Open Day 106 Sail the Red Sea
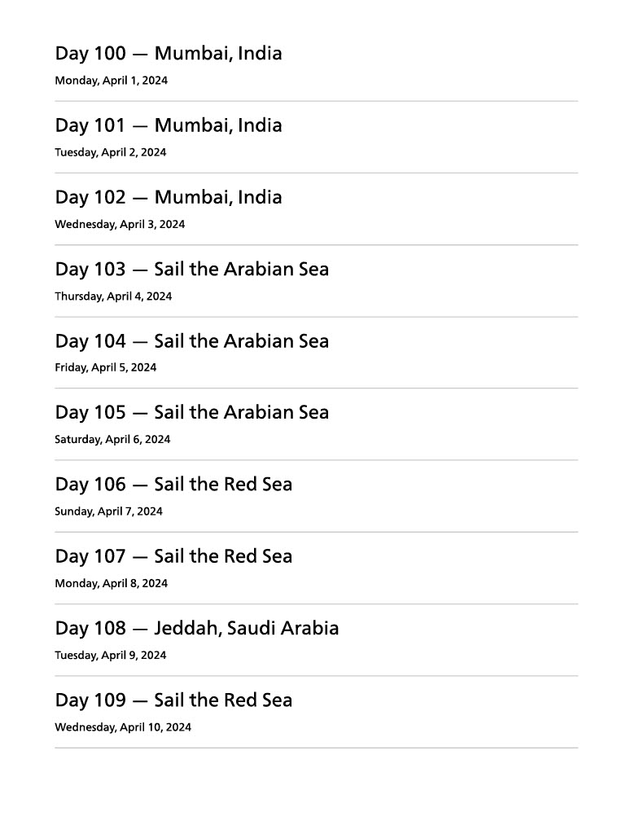This screenshot has height=834, width=644. (x=173, y=485)
